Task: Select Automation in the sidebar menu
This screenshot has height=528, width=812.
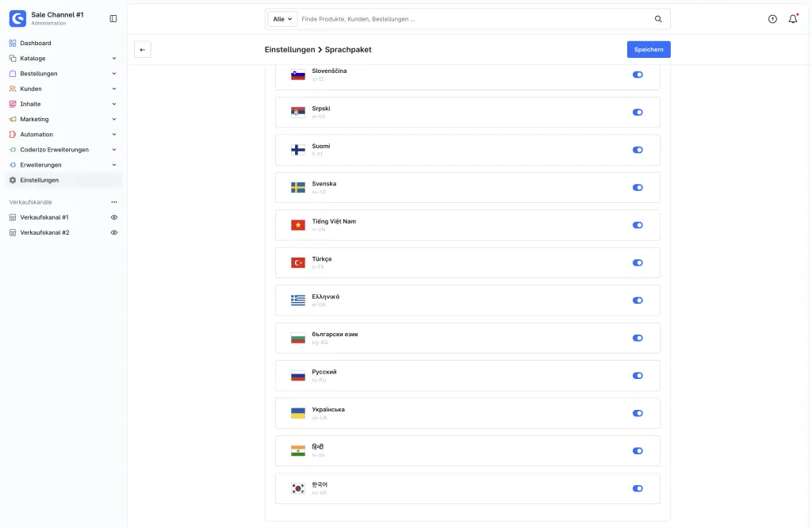Action: click(x=36, y=135)
